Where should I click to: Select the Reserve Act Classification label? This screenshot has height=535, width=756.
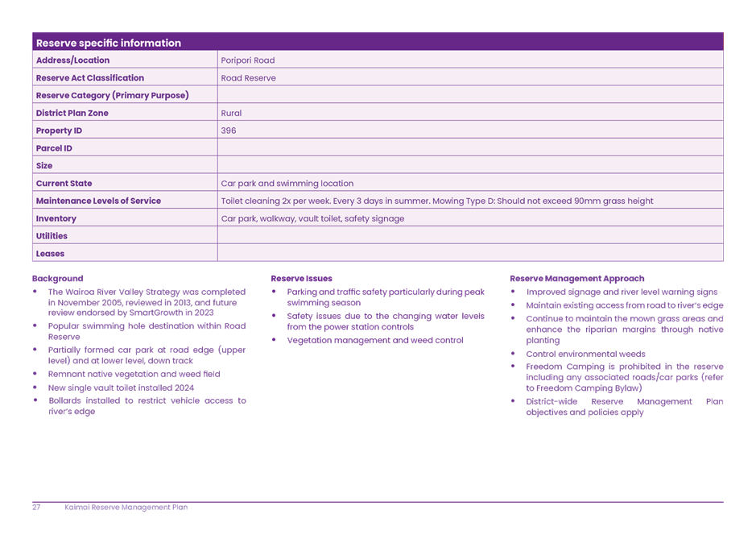pos(89,78)
